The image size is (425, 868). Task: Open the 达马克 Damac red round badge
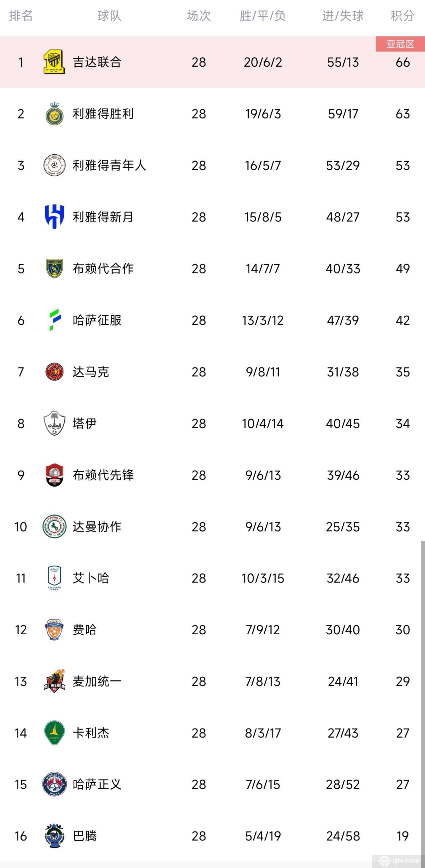tap(54, 372)
